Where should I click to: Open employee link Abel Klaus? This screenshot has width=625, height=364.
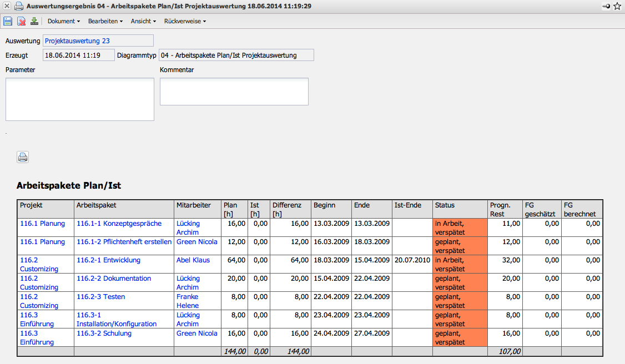193,260
